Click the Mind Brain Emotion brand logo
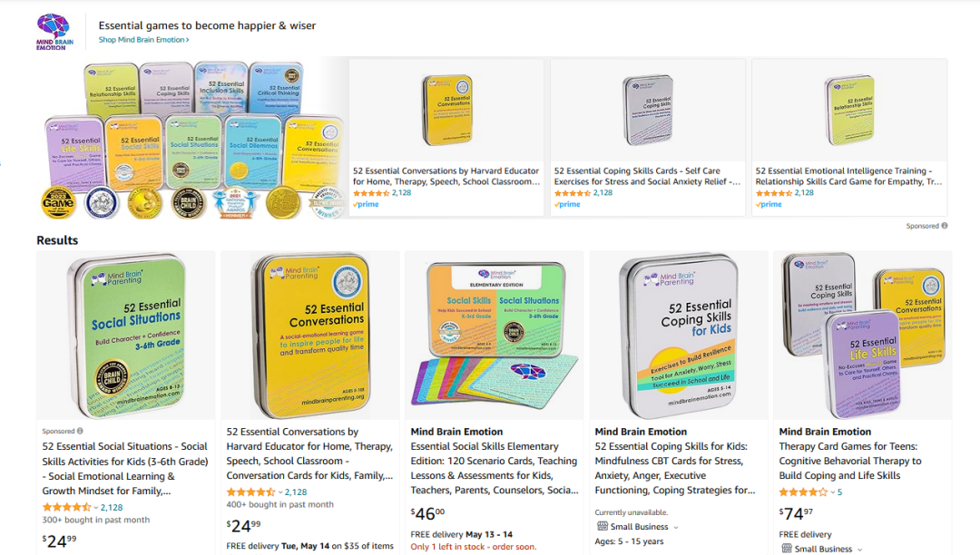This screenshot has width=980, height=555. click(52, 32)
